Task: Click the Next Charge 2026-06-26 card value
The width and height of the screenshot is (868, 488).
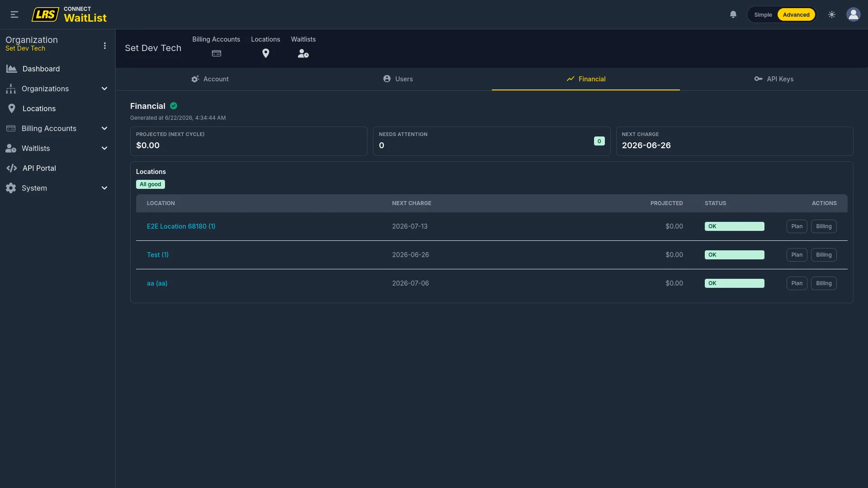Action: tap(646, 145)
